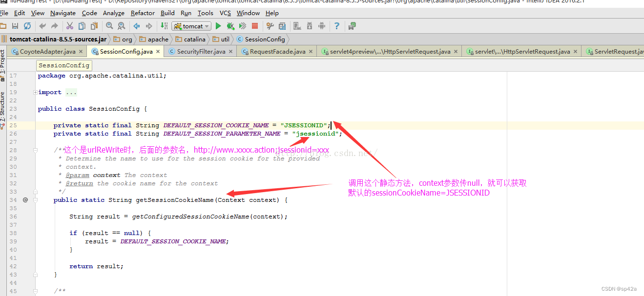Viewport: 644px width, 296px height.
Task: Run tomcat with green play icon
Action: [218, 26]
